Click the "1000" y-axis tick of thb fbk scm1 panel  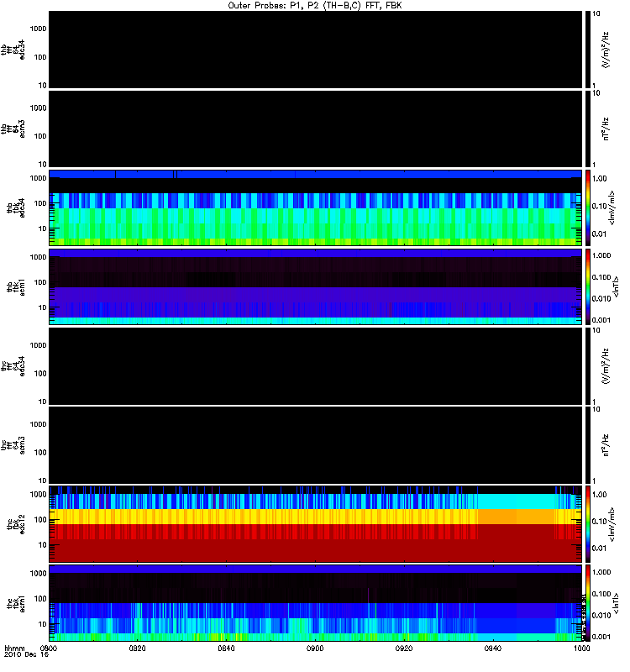point(38,258)
